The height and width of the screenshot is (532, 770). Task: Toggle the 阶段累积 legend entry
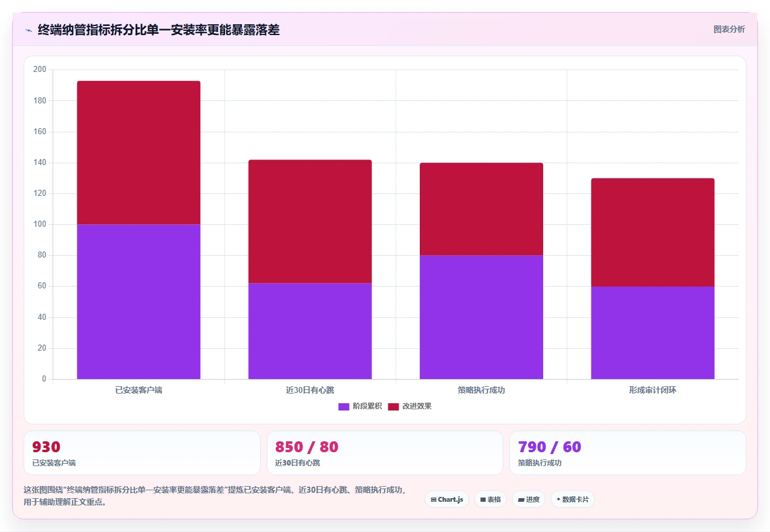tap(360, 406)
